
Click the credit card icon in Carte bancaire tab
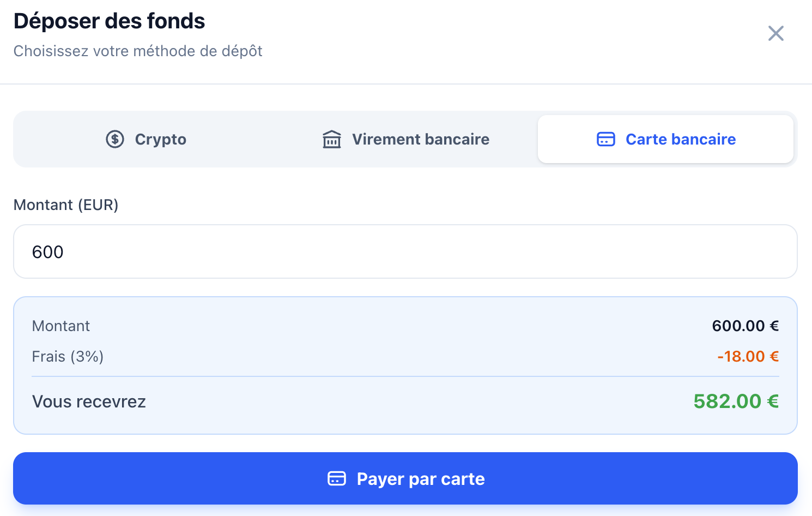coord(606,139)
